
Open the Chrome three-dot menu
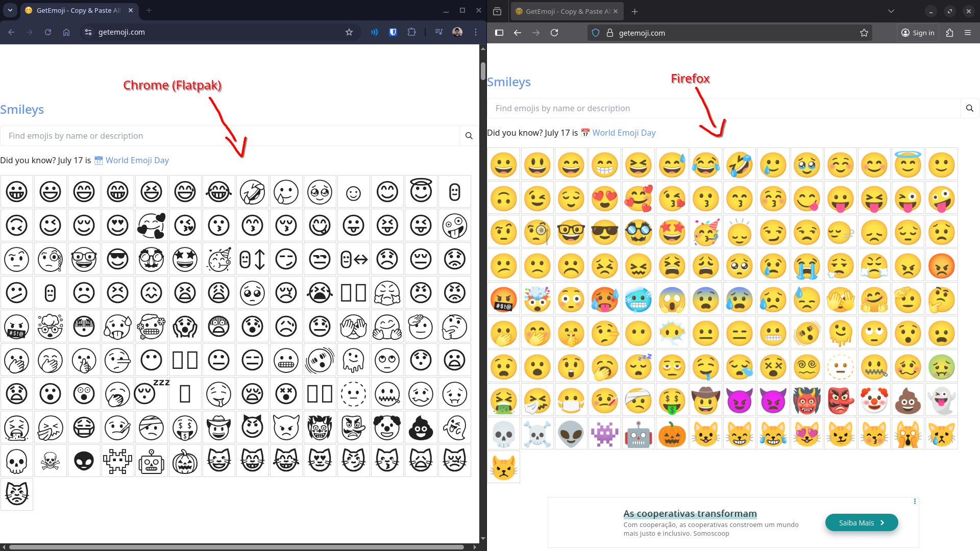coord(476,32)
